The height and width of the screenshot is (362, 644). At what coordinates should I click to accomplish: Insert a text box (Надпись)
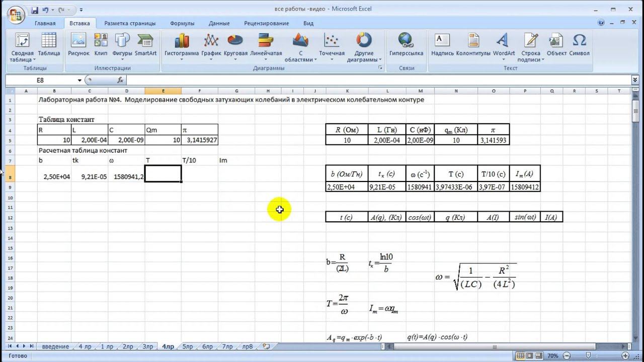(x=442, y=45)
